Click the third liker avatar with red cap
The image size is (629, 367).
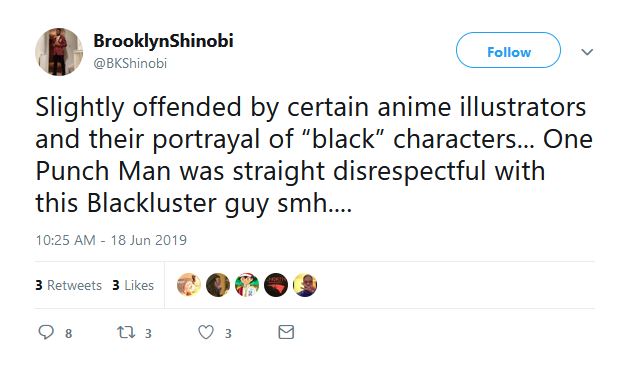(247, 285)
